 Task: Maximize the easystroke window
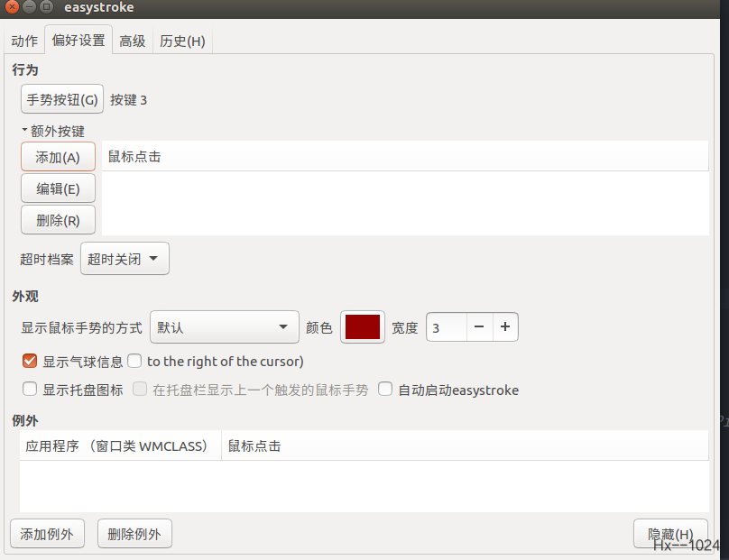click(x=46, y=7)
